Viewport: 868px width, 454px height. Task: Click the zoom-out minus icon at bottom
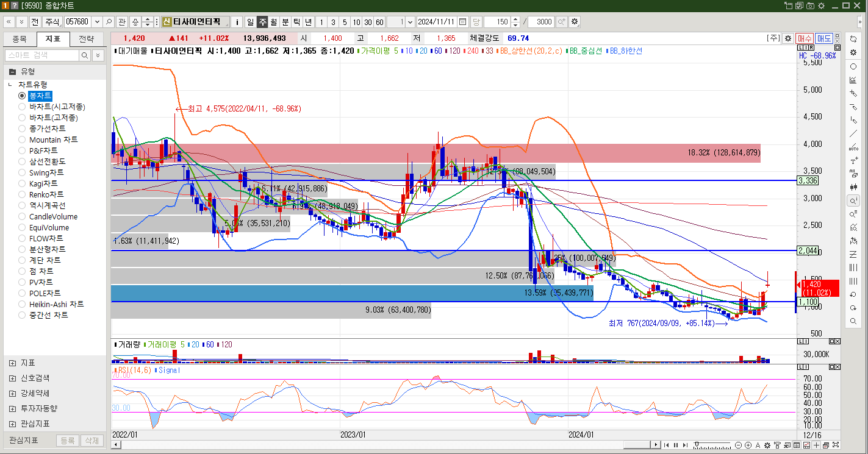738,445
